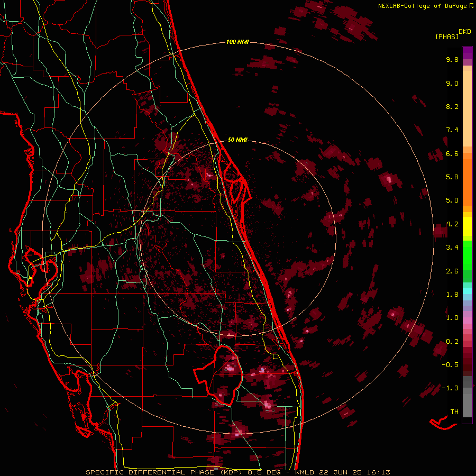Click the 1.8 value on the color scale
The width and height of the screenshot is (476, 476).
[x=452, y=295]
